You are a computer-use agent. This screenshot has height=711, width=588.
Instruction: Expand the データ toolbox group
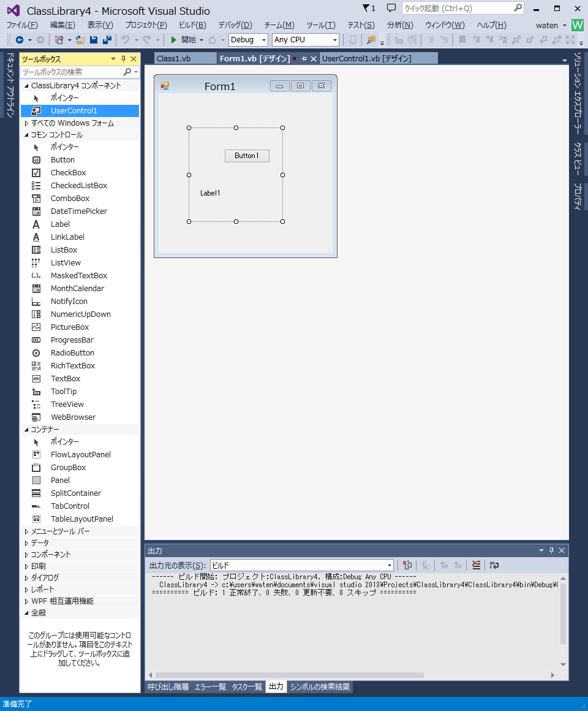pos(26,543)
